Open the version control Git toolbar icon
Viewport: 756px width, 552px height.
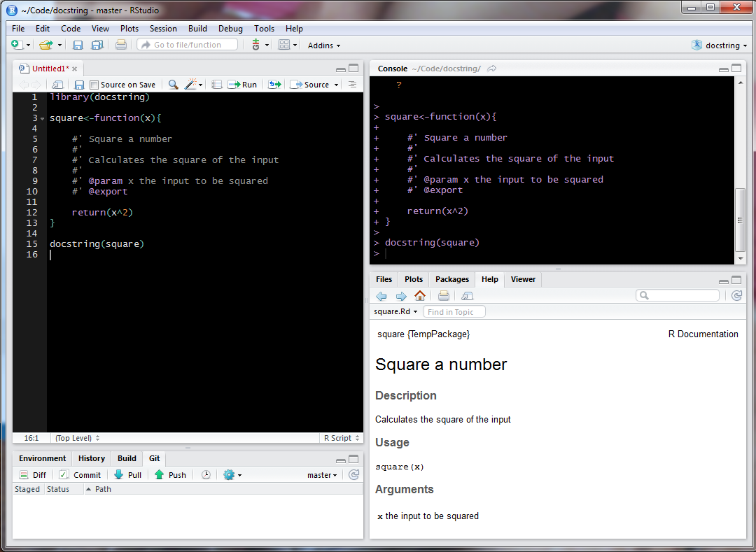pyautogui.click(x=255, y=45)
